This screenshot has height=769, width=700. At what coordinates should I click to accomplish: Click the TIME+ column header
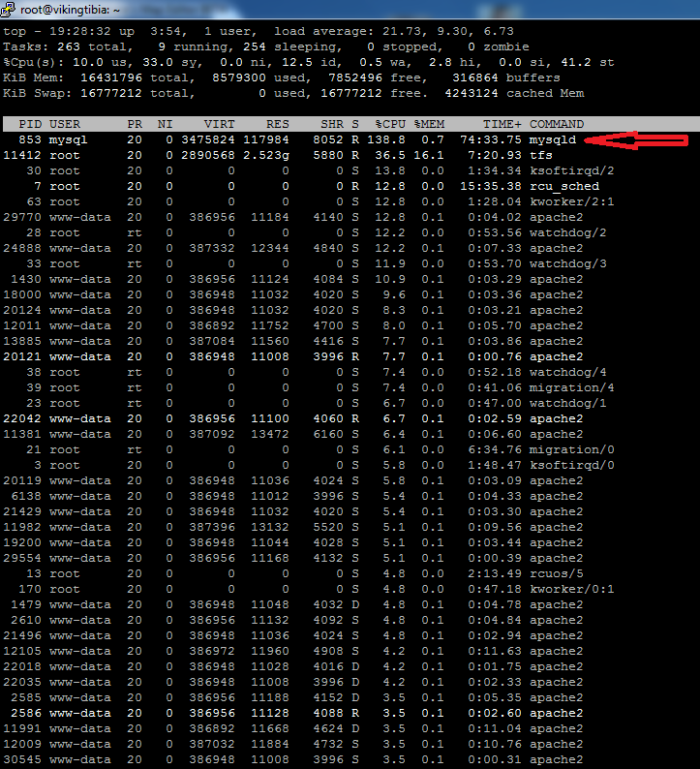pyautogui.click(x=502, y=124)
